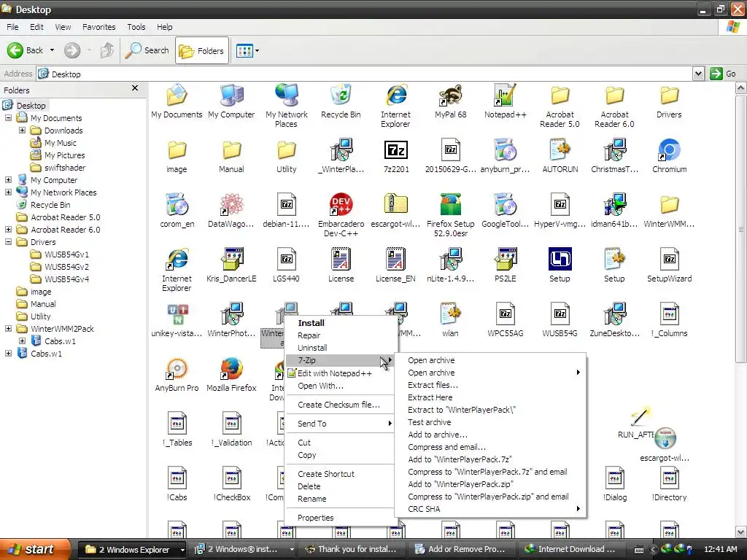Click the Search toolbar button

click(x=147, y=50)
